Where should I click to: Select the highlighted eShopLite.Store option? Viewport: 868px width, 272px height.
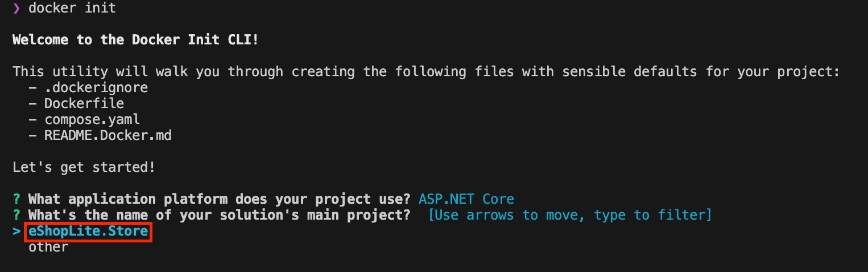pos(88,232)
